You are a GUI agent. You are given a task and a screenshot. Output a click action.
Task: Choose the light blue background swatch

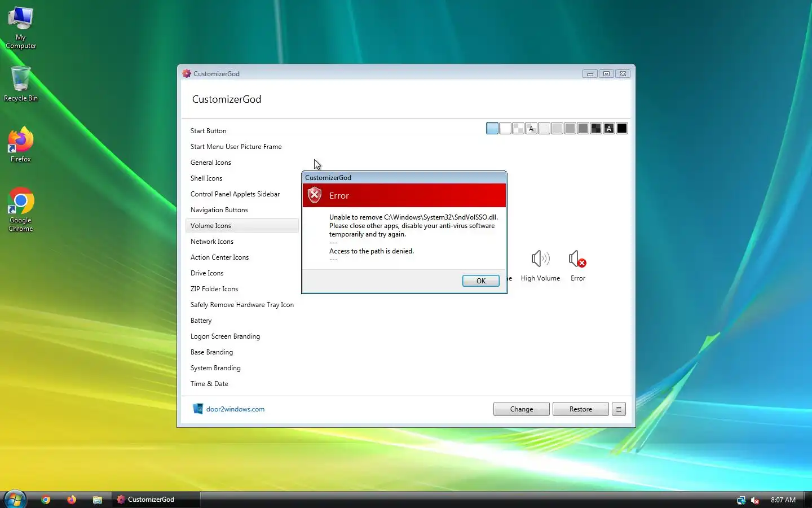pyautogui.click(x=492, y=128)
